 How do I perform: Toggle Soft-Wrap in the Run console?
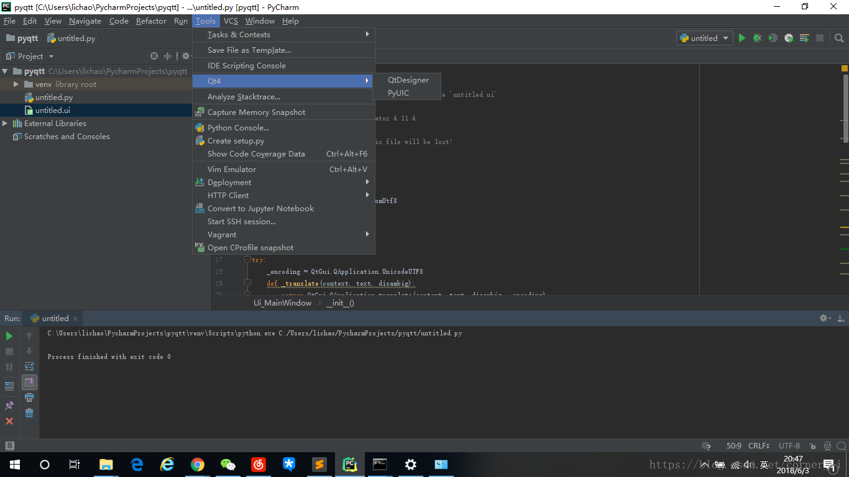tap(29, 367)
